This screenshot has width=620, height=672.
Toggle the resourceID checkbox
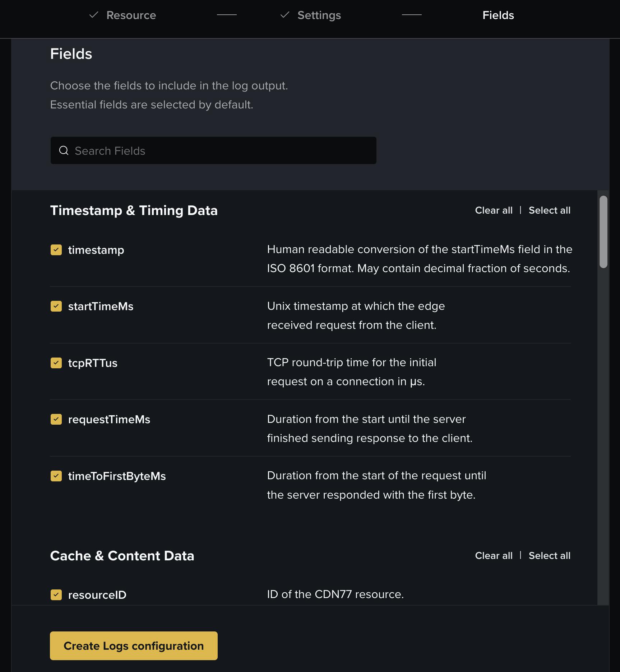[x=56, y=595]
